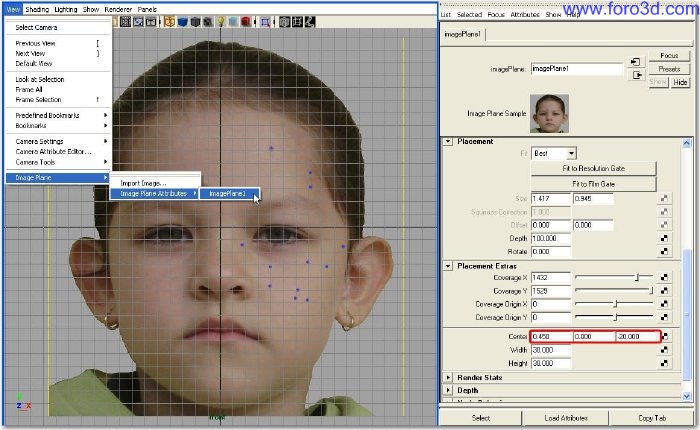
Task: Toggle the isolate select icon
Action: (x=266, y=22)
